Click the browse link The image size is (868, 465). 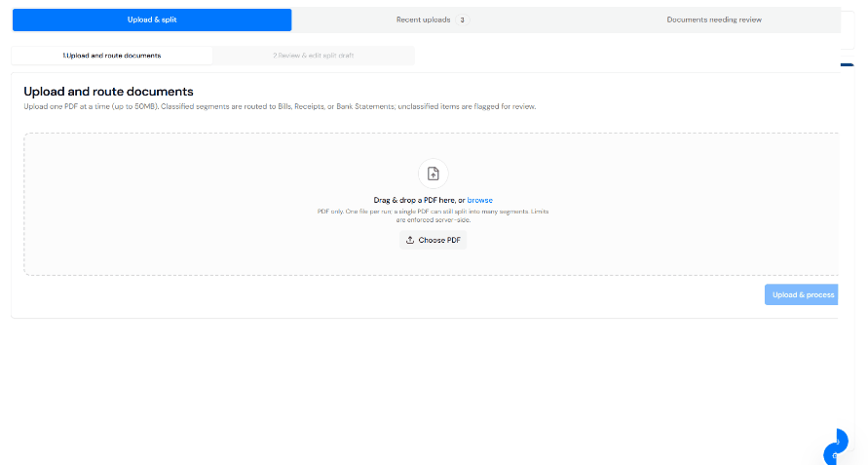pyautogui.click(x=479, y=200)
